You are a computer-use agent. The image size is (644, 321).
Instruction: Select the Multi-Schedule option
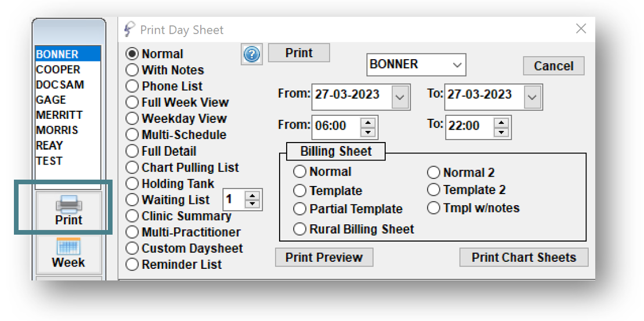click(x=132, y=135)
